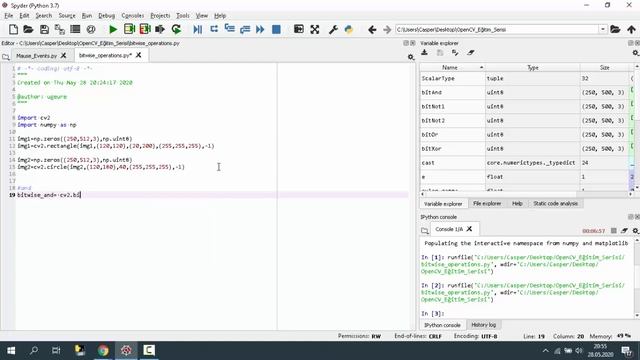Sort variables by Size column header

pyautogui.click(x=605, y=67)
